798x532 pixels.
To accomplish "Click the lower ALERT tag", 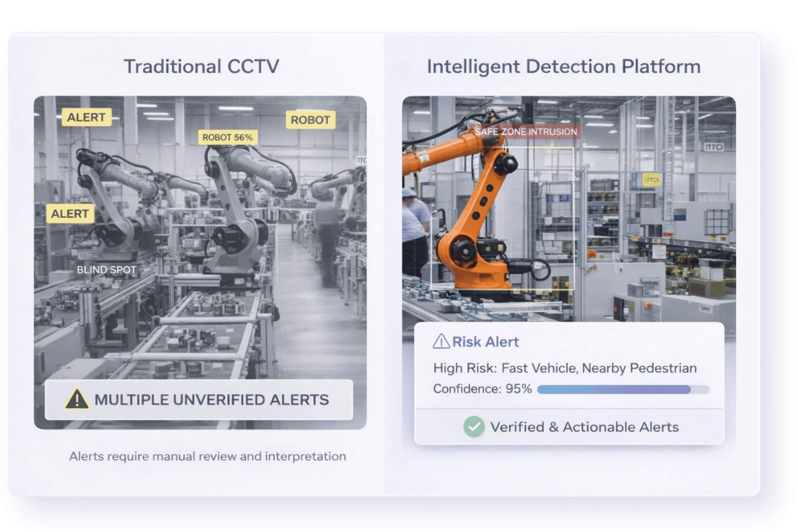I will tap(70, 214).
